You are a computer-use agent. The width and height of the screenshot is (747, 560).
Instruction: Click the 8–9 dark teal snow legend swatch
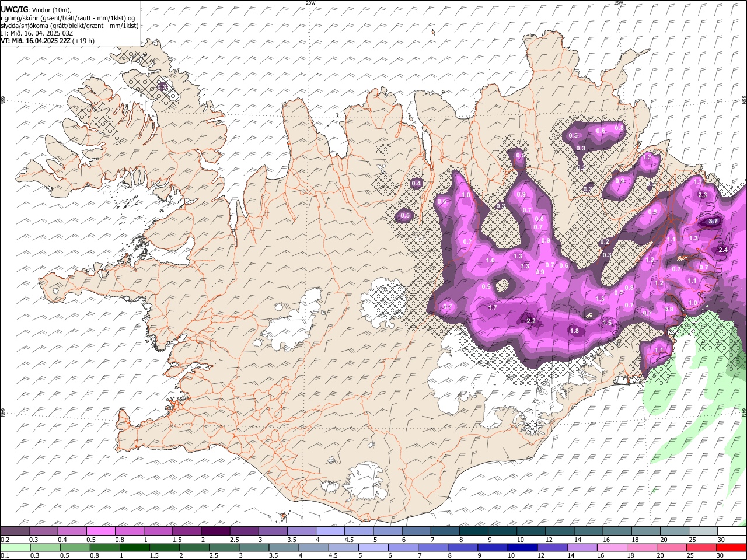pyautogui.click(x=474, y=531)
